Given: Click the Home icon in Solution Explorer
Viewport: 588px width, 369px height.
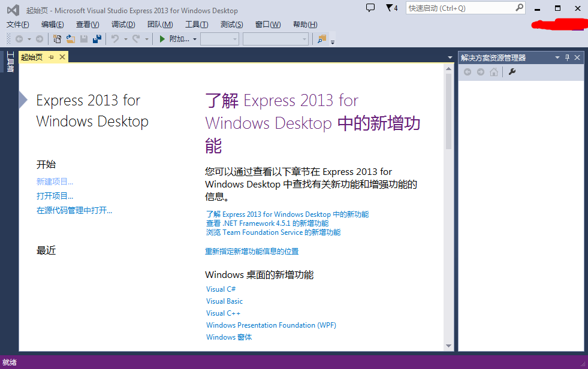Looking at the screenshot, I should (x=494, y=72).
